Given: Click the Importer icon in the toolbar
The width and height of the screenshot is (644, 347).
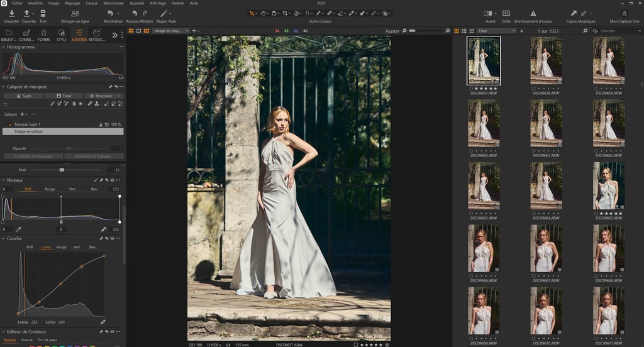Looking at the screenshot, I should click(12, 13).
